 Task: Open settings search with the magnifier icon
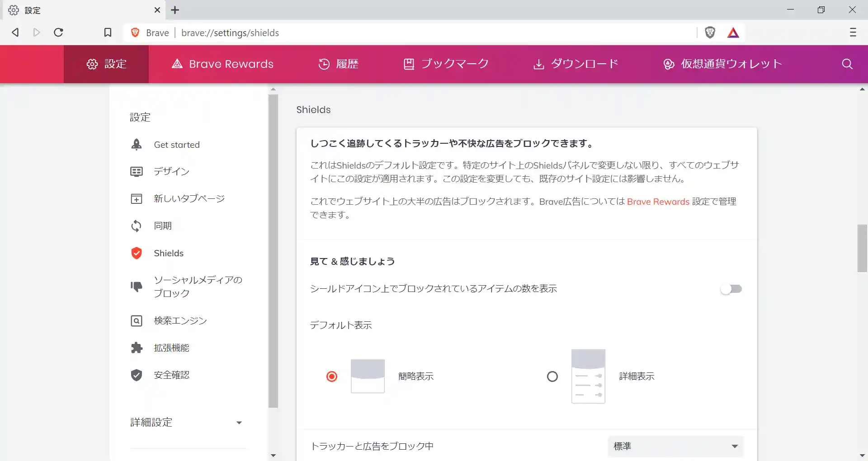click(x=846, y=64)
